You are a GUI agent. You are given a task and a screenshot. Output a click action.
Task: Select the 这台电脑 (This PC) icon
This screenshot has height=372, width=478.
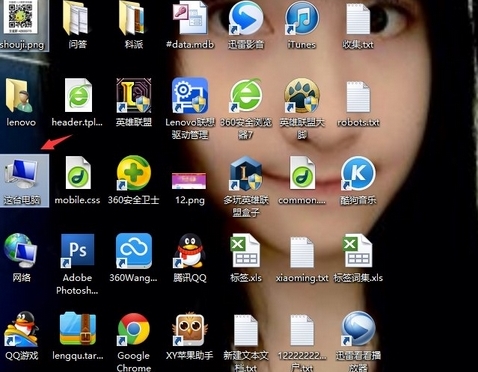22,175
